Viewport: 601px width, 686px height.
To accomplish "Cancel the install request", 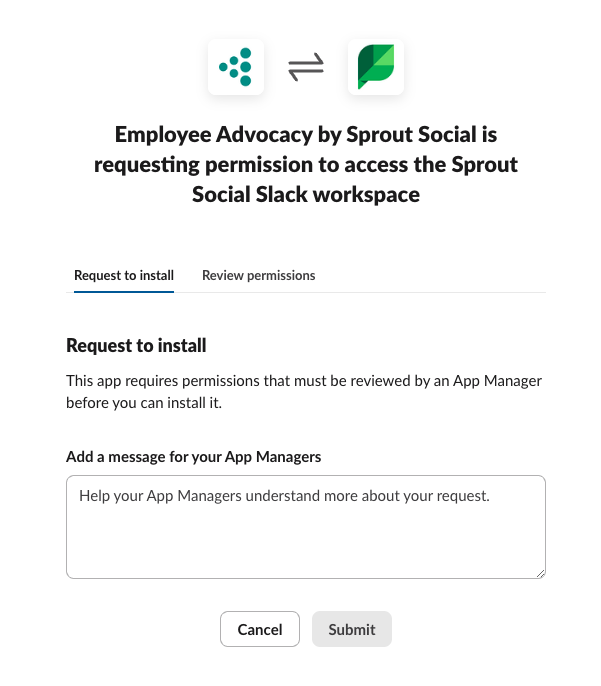I will click(x=260, y=629).
